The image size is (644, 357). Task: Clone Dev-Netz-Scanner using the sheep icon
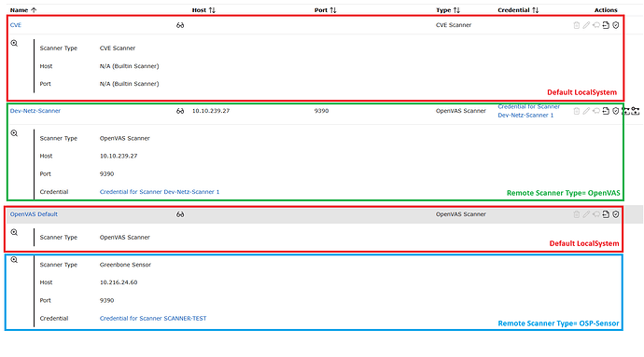(x=596, y=111)
